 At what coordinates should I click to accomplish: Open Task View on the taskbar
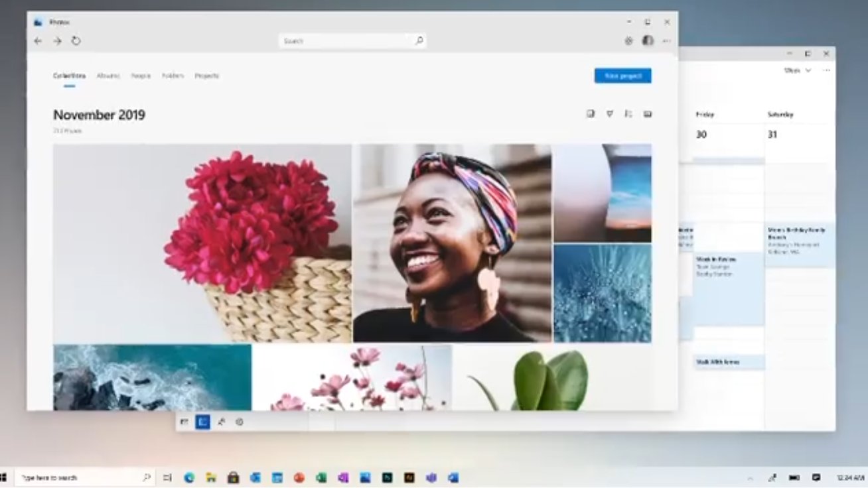pyautogui.click(x=166, y=477)
